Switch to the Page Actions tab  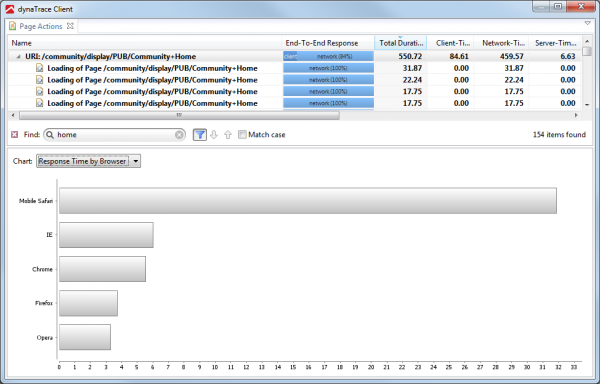(x=41, y=26)
